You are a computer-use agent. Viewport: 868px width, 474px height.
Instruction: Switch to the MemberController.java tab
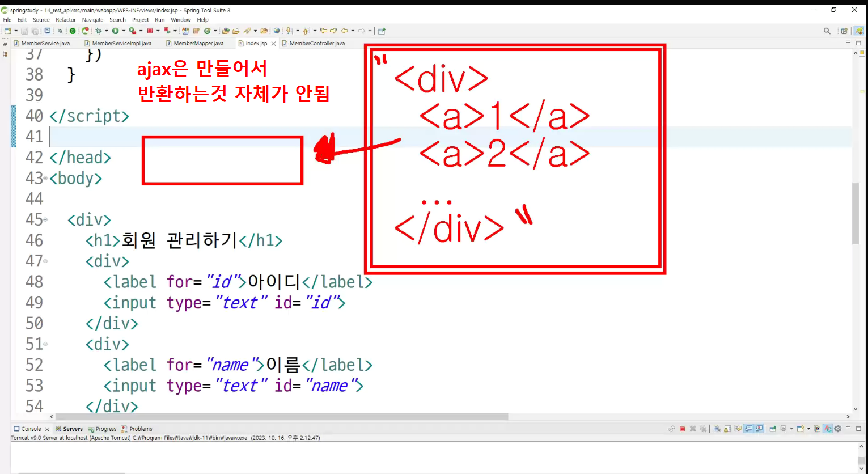coord(313,43)
